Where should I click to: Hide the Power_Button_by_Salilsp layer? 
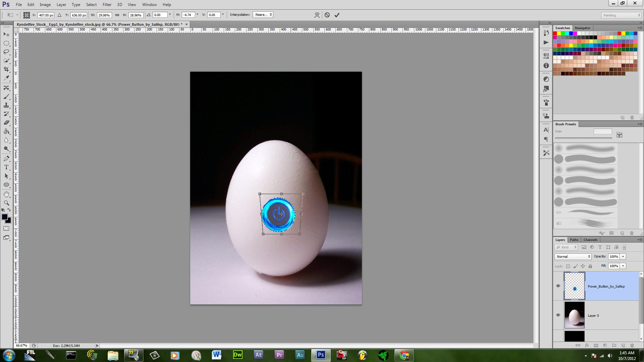[x=558, y=286]
